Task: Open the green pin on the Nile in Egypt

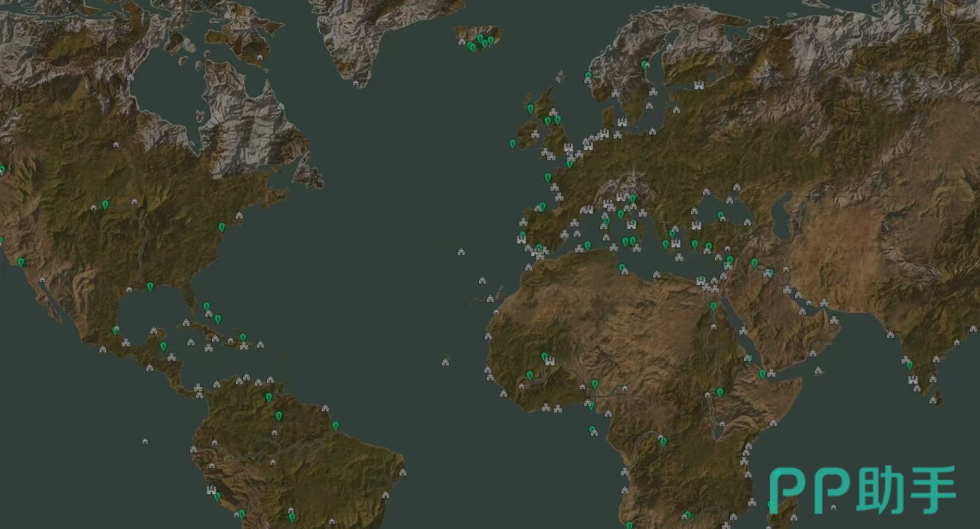Action: (714, 307)
